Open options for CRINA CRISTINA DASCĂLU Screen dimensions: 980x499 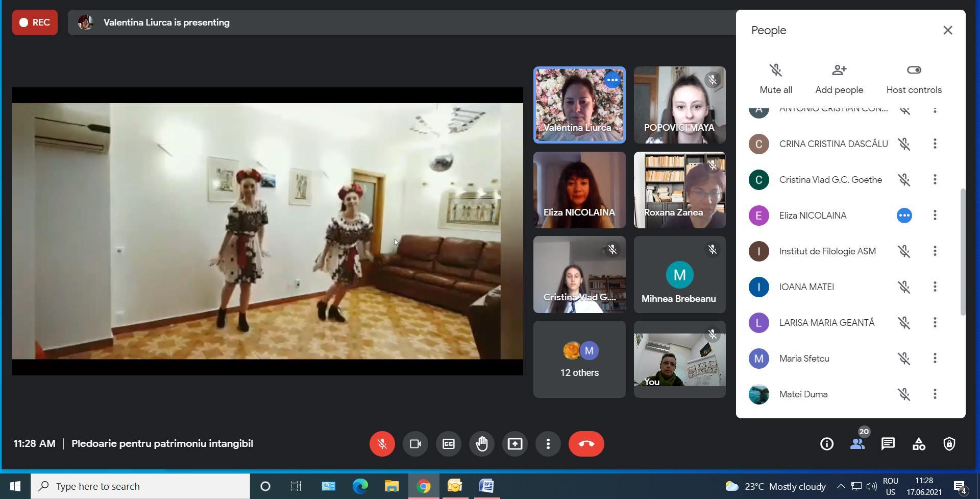click(935, 144)
